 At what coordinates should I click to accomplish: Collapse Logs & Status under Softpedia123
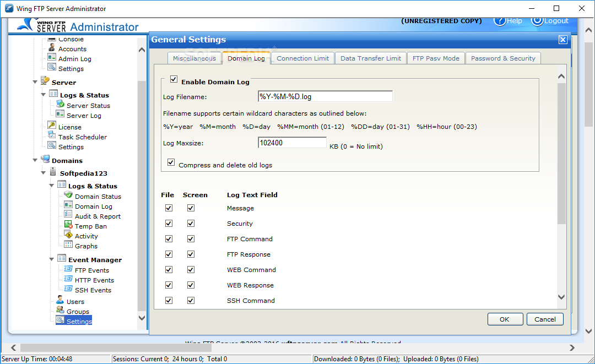tap(52, 186)
